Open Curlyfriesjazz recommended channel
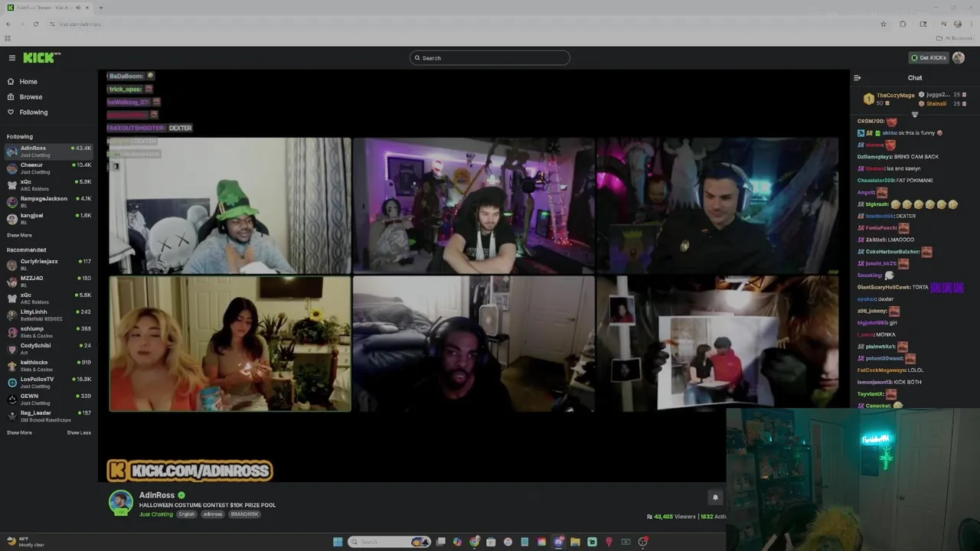 (x=48, y=265)
